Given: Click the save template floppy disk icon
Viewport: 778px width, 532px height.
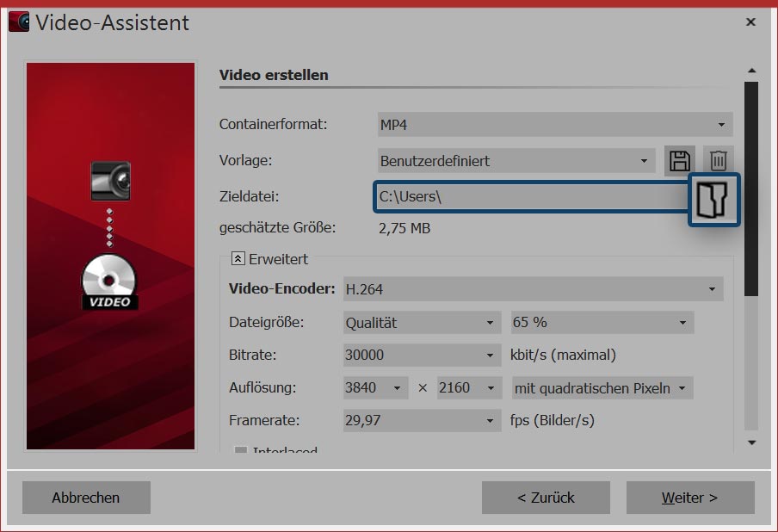Looking at the screenshot, I should (680, 161).
